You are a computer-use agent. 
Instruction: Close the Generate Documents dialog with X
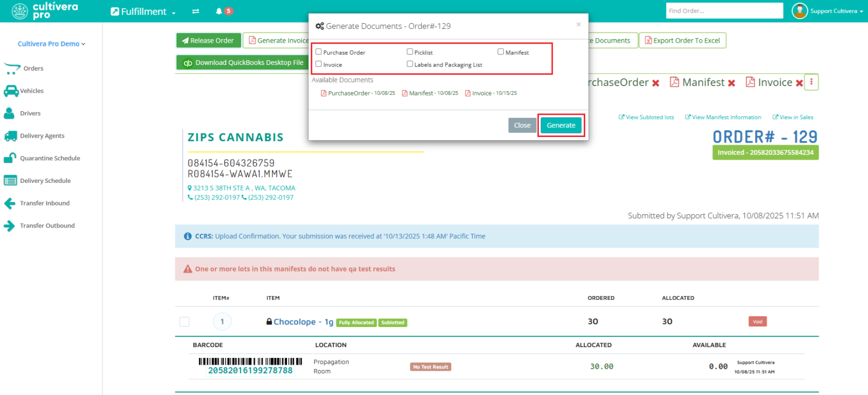point(578,24)
